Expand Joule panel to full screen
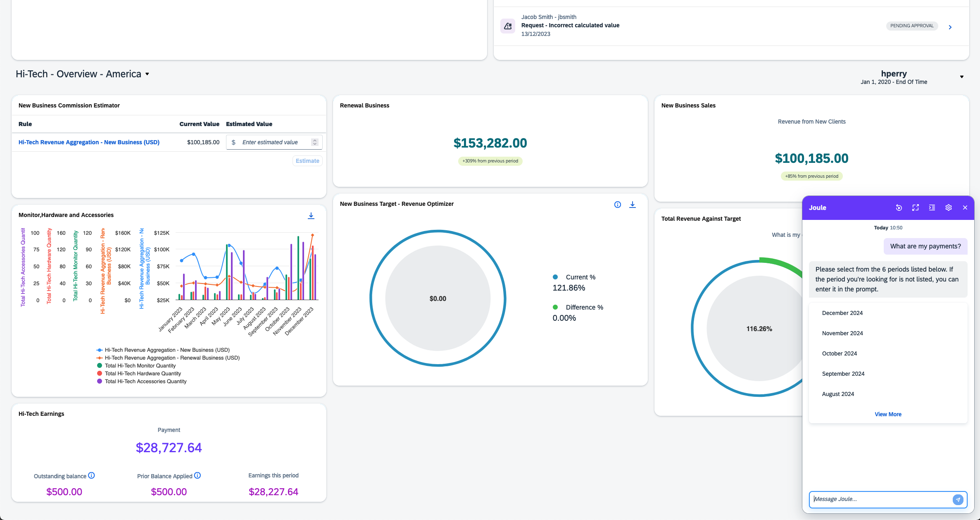The image size is (980, 520). (x=915, y=208)
